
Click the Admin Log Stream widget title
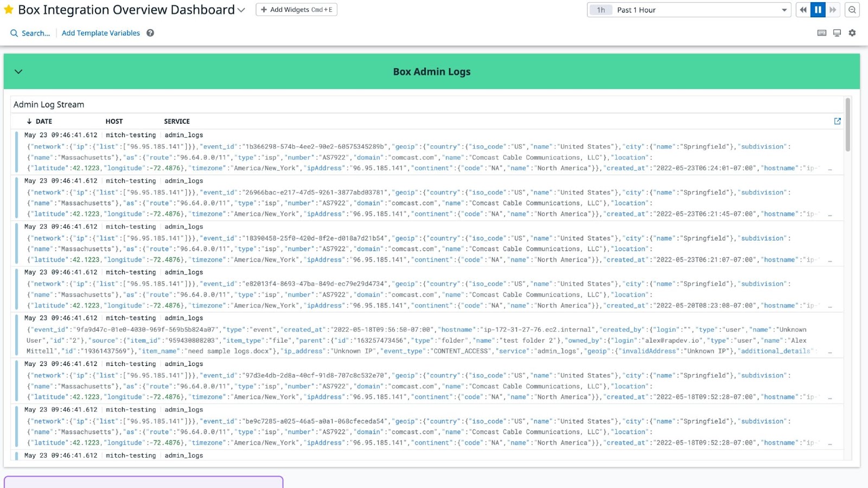coord(49,105)
